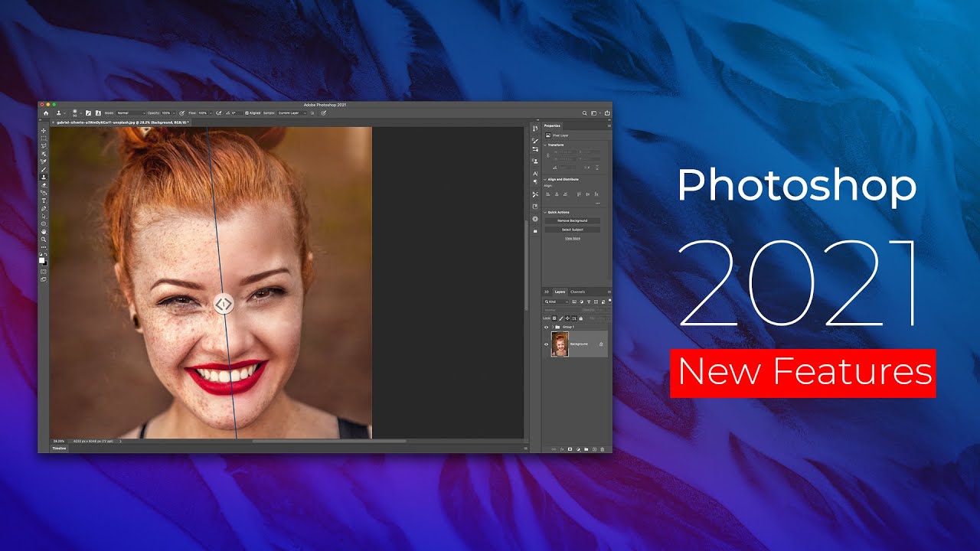Screen dimensions: 980x551
Task: Open the Clone Source panel icon
Action: 98,113
